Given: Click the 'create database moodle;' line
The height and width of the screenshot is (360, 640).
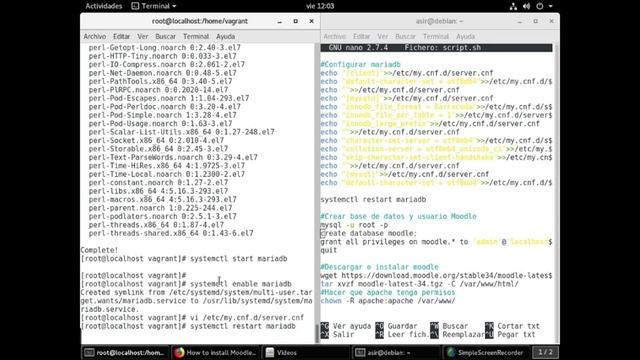Looking at the screenshot, I should click(369, 233).
